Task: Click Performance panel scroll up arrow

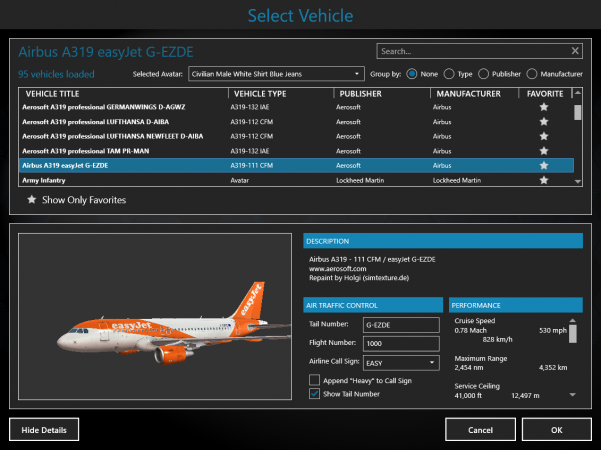Action: pos(573,320)
